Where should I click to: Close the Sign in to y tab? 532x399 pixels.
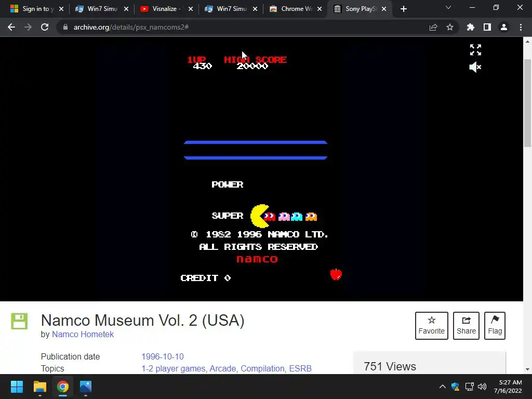[61, 9]
